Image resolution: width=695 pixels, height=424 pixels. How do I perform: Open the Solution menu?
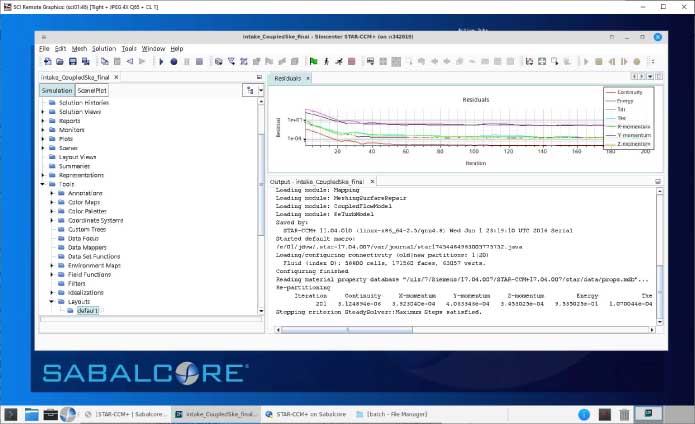coord(104,49)
